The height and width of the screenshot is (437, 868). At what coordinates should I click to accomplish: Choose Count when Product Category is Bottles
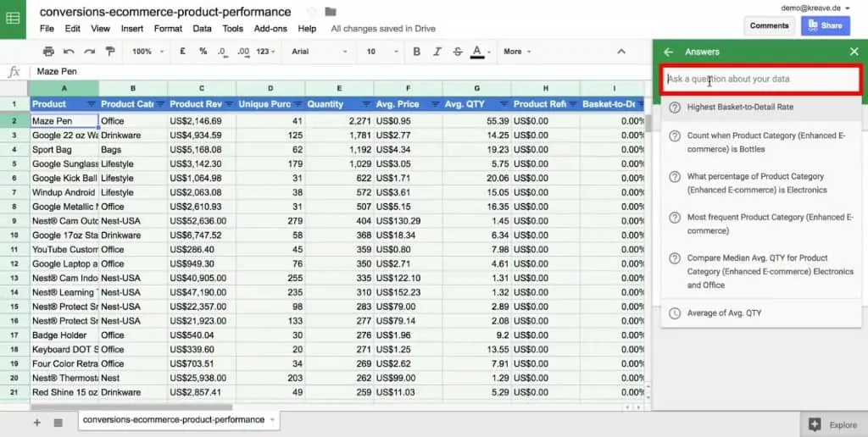click(x=761, y=142)
